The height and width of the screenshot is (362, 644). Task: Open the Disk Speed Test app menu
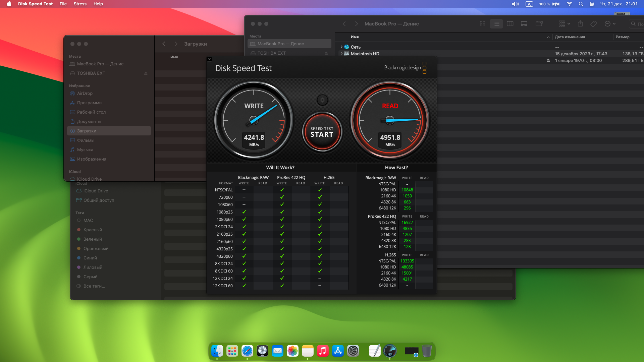[35, 4]
